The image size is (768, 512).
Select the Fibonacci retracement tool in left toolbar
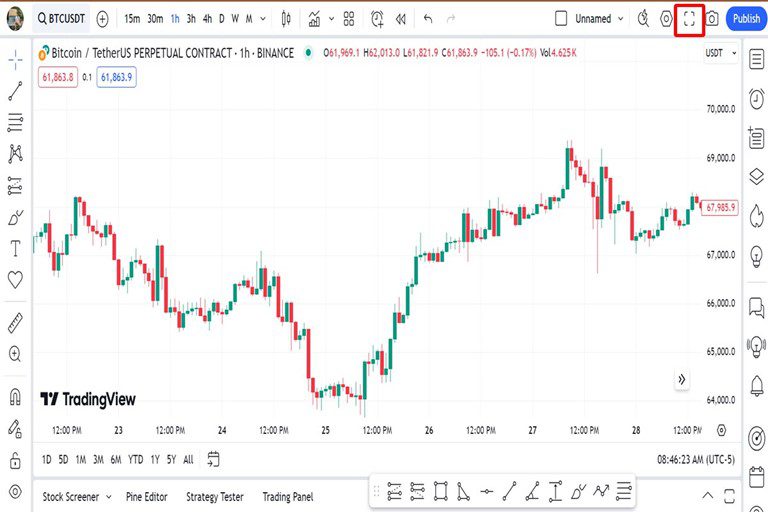(15, 122)
